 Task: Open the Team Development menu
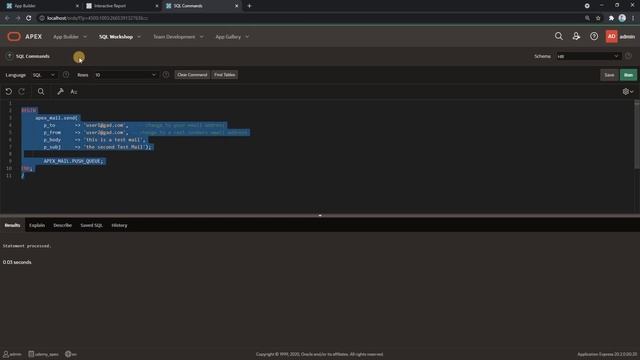[x=178, y=37]
